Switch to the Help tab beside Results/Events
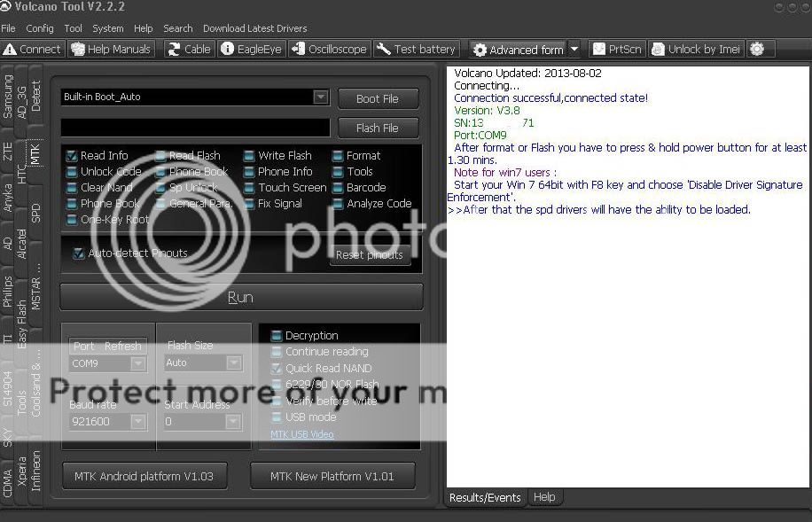 point(544,497)
